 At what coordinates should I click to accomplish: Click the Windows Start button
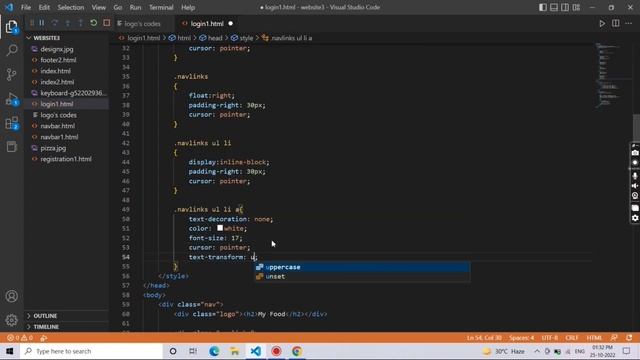pyautogui.click(x=10, y=351)
